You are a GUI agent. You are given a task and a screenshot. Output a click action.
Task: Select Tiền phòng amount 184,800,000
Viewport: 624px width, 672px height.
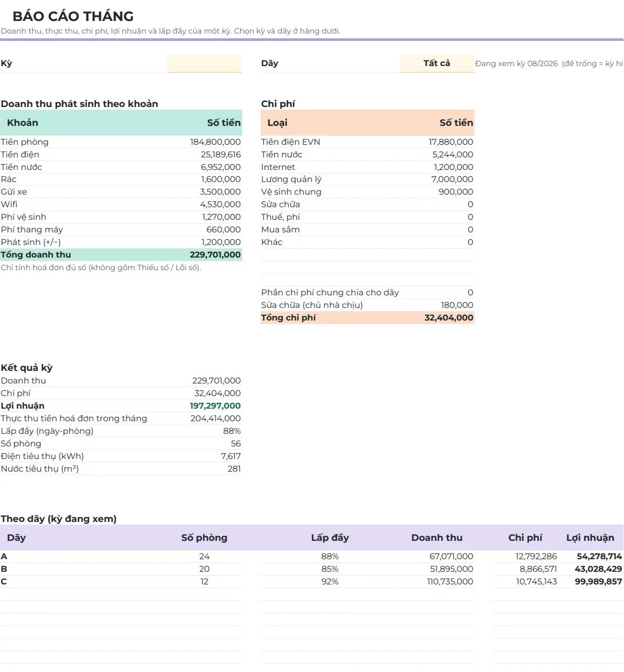pos(216,142)
